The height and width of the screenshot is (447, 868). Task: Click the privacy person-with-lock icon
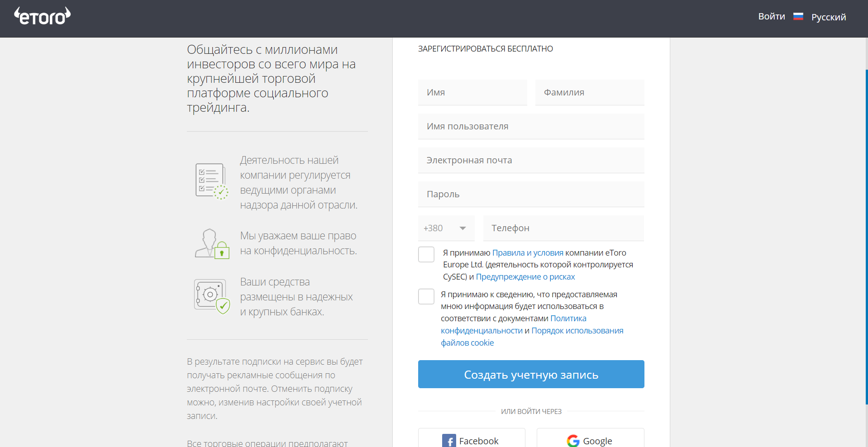[212, 243]
